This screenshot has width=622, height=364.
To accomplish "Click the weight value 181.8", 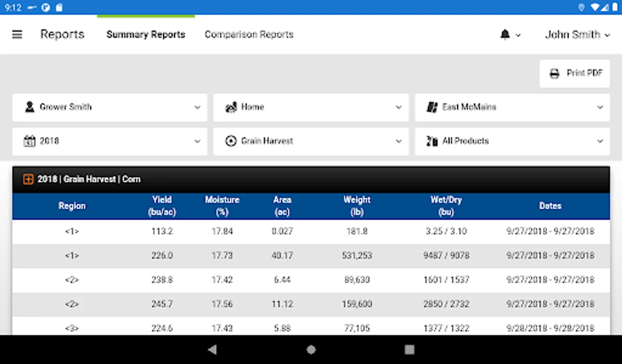I will coord(357,231).
